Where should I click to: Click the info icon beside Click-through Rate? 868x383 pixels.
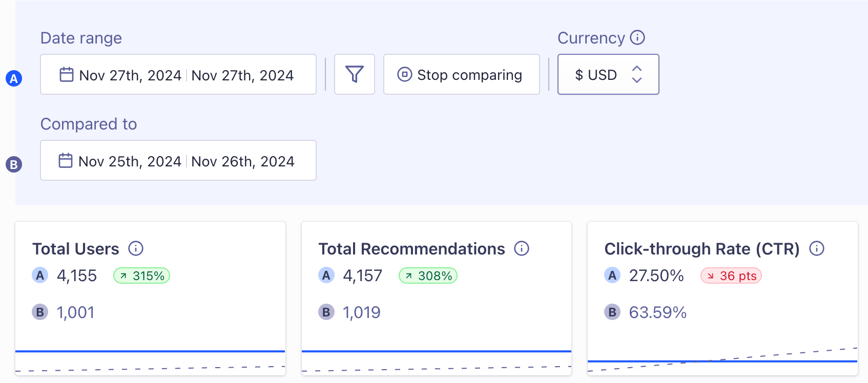tap(817, 249)
